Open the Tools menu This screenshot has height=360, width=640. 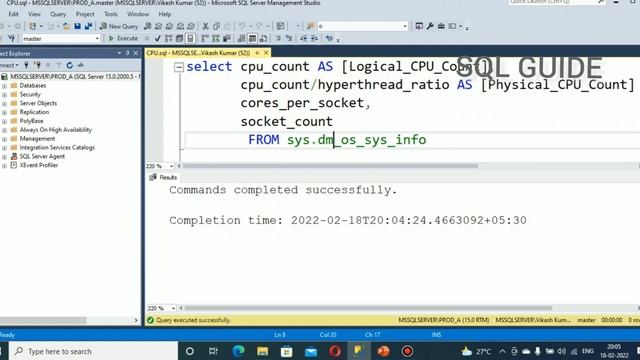(x=111, y=14)
